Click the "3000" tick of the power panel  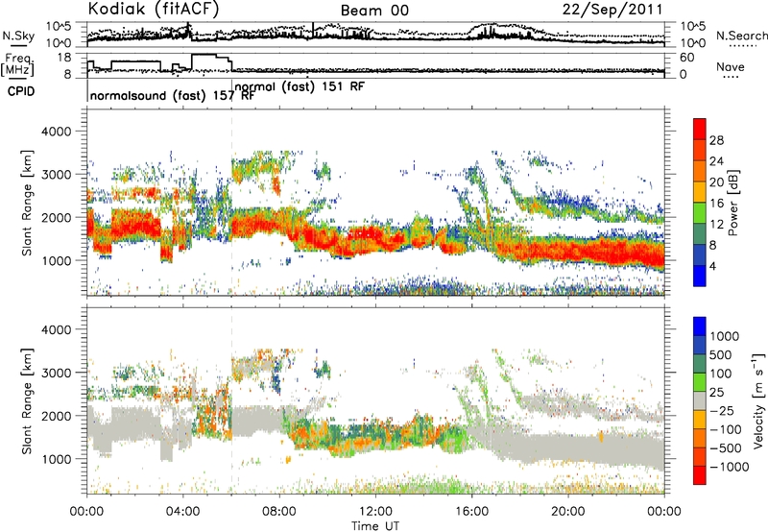pyautogui.click(x=56, y=175)
